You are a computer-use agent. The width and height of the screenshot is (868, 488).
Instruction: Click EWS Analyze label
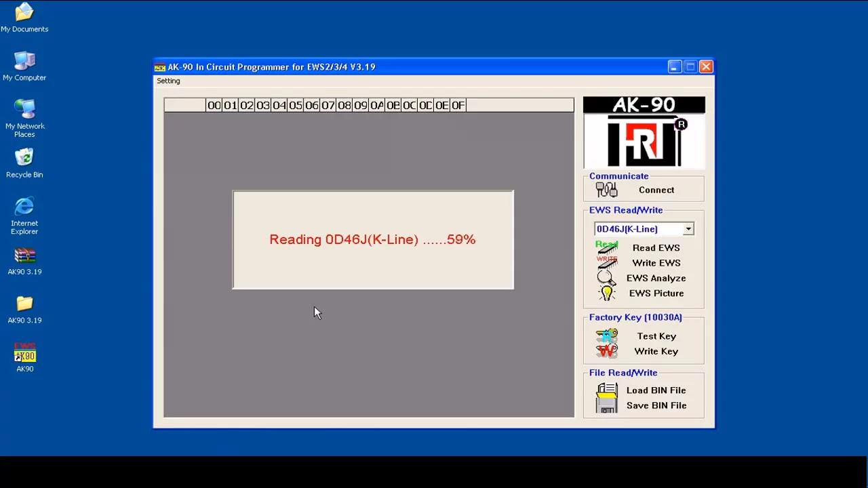tap(656, 278)
